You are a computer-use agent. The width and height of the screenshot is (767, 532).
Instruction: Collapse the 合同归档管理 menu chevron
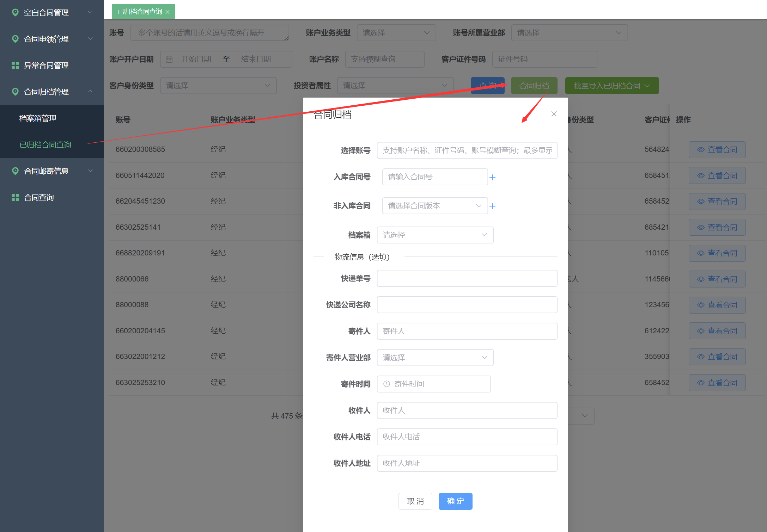click(90, 92)
